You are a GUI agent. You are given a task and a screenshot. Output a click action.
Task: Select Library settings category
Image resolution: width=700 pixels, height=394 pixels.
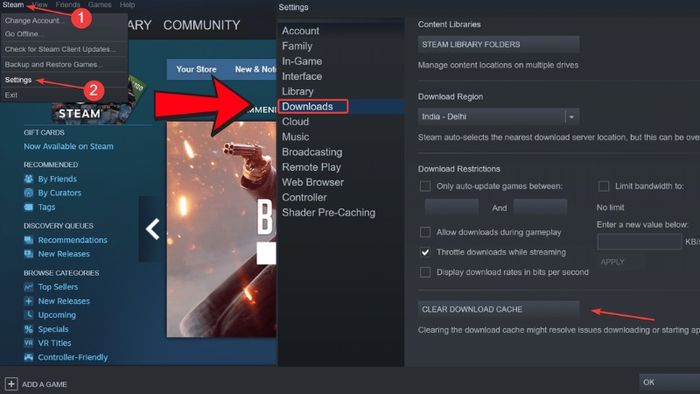coord(298,91)
